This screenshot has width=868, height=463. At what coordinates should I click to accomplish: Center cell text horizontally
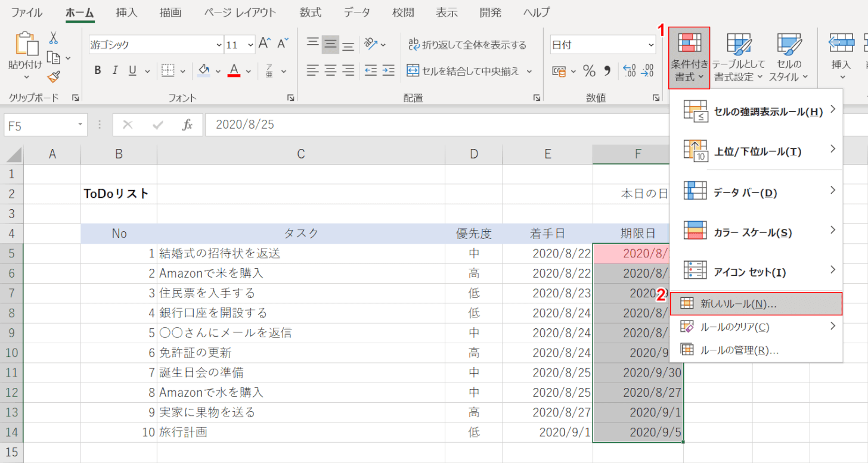pyautogui.click(x=331, y=71)
